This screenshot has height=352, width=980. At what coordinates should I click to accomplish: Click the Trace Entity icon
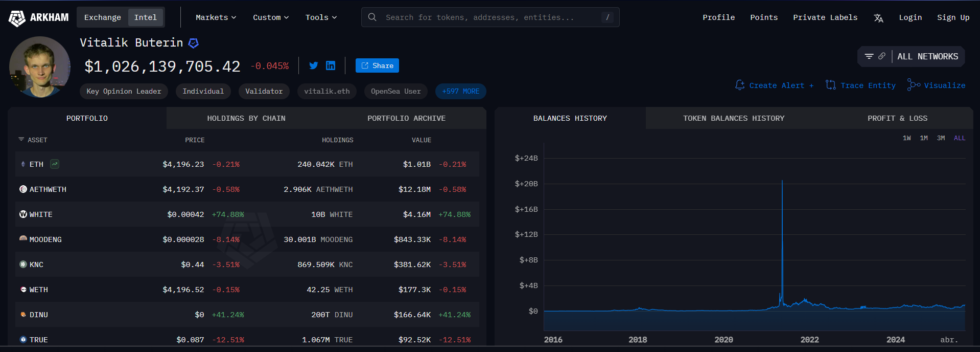(831, 85)
